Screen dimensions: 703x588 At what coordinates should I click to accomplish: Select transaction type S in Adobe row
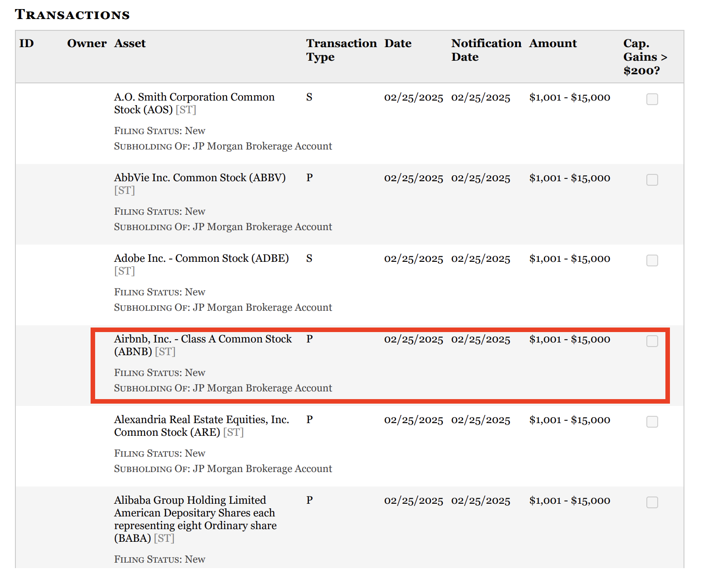click(x=309, y=259)
